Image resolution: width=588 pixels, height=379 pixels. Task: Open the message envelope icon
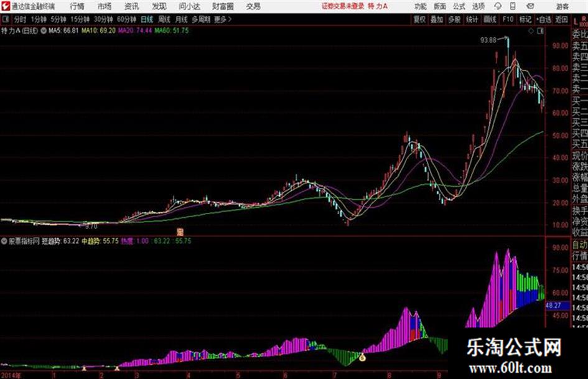pos(530,6)
